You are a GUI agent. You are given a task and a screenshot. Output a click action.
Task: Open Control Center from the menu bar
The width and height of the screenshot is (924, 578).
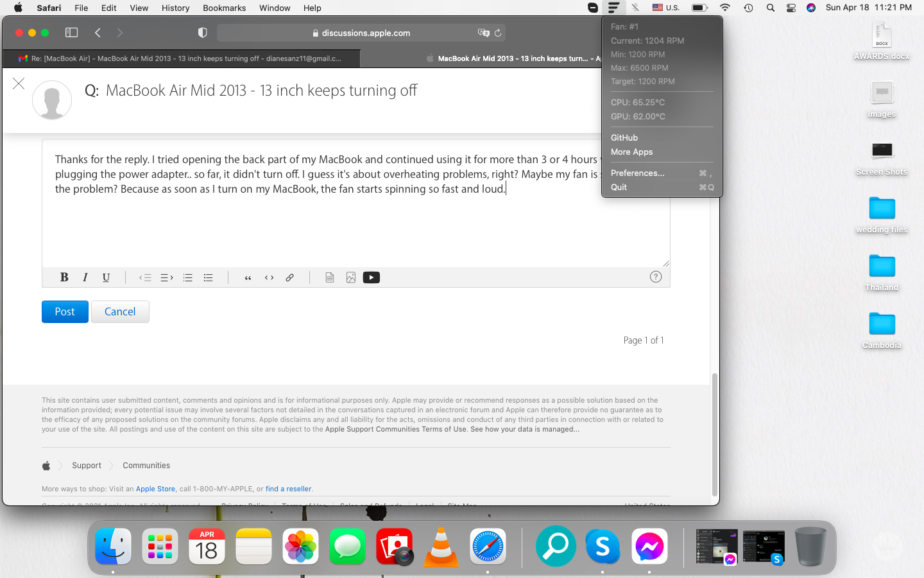[791, 8]
